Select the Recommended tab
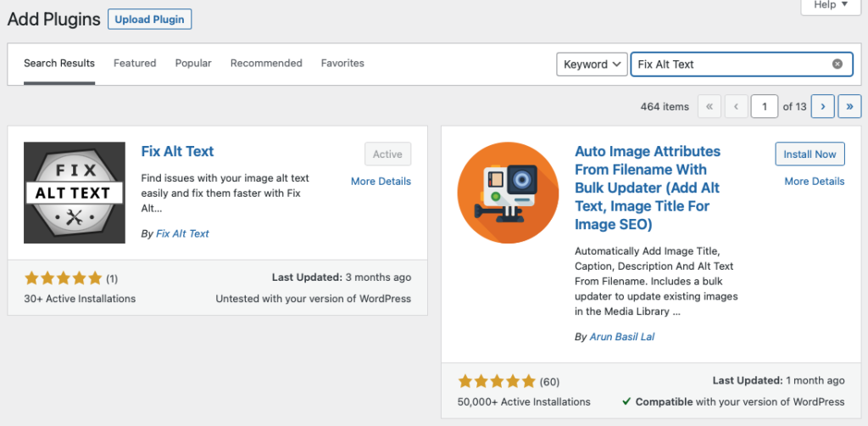Viewport: 868px width, 426px height. (x=266, y=63)
